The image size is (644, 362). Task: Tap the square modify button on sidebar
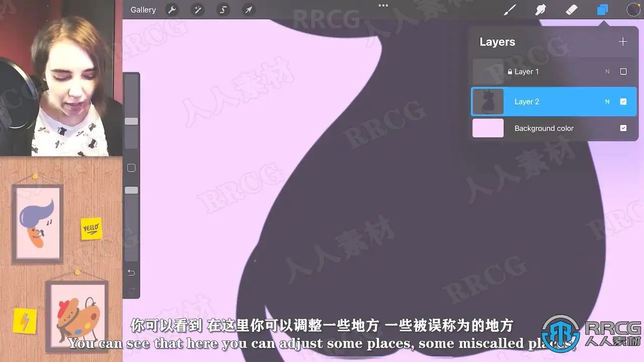(131, 168)
